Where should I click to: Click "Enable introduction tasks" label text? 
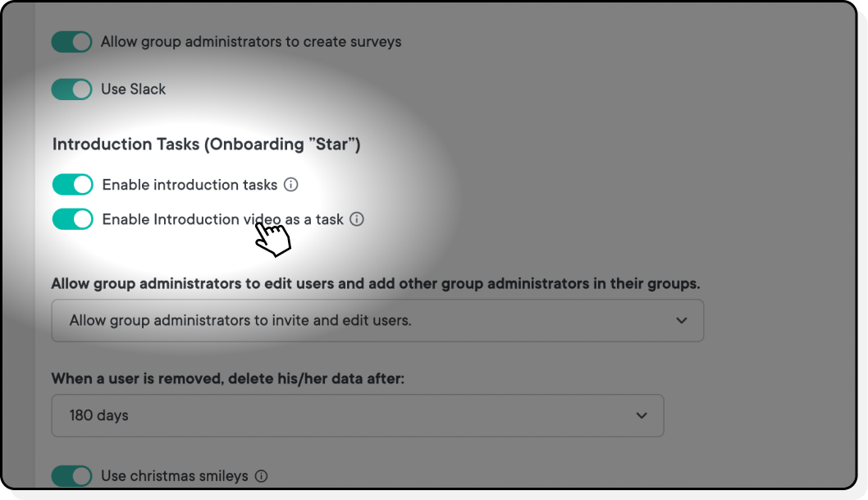pyautogui.click(x=190, y=185)
